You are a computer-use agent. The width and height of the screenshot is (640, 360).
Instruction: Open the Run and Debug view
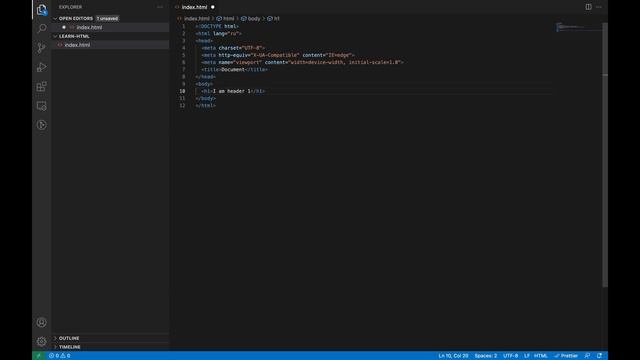tap(42, 67)
